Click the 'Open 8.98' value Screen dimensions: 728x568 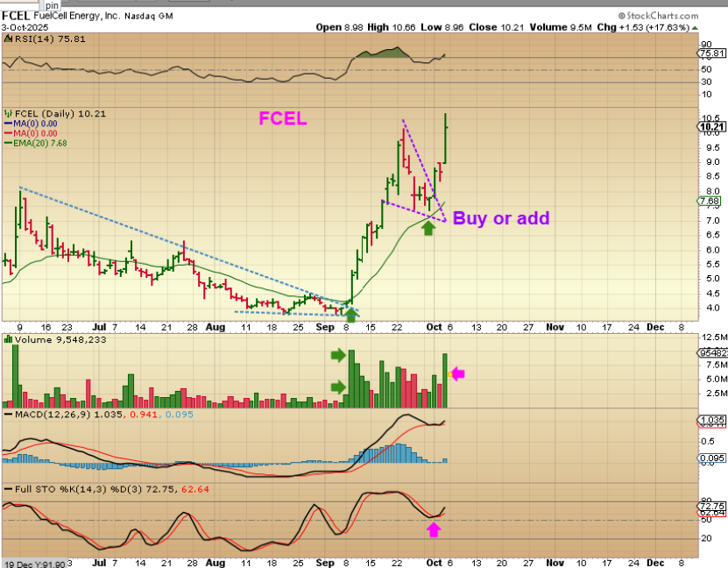(x=339, y=27)
